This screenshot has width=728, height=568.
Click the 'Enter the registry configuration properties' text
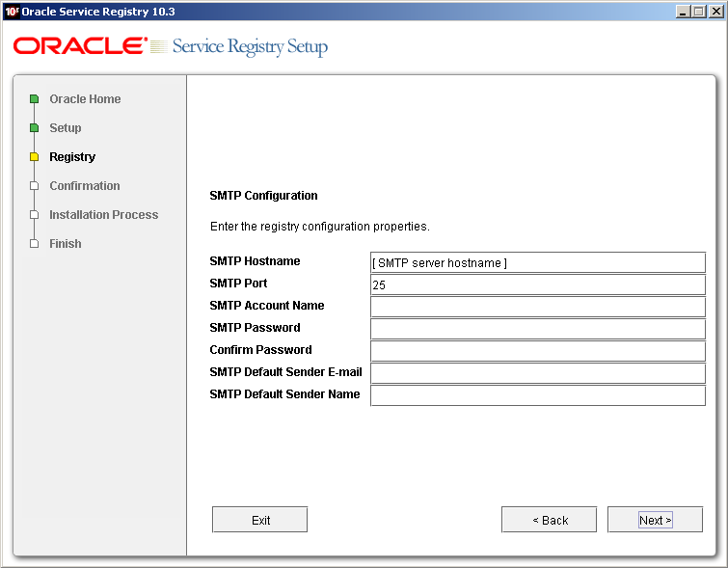(x=320, y=227)
